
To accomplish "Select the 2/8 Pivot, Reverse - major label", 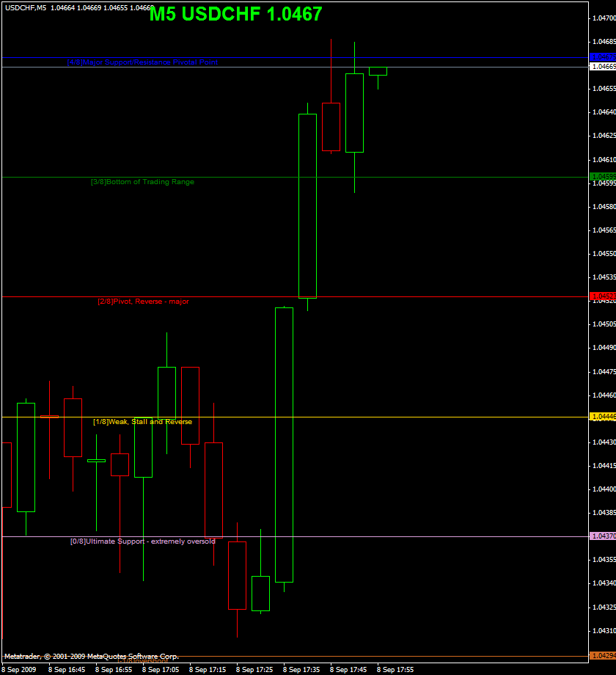I will tap(143, 302).
